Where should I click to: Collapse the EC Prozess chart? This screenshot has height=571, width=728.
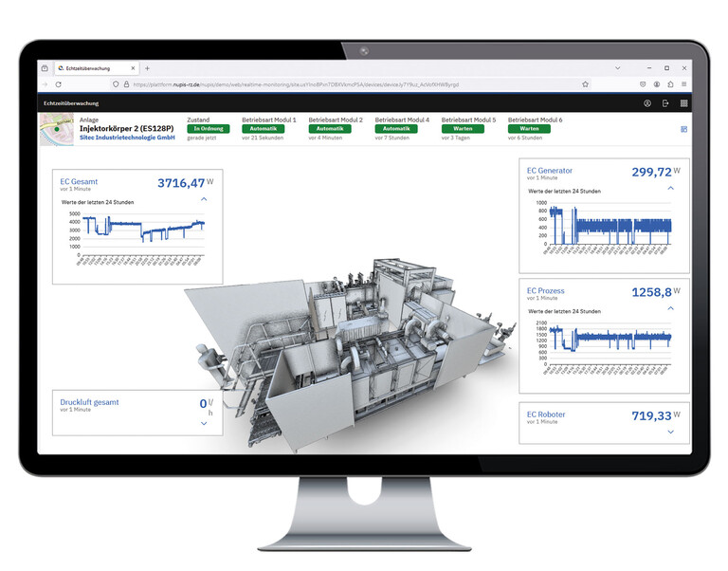[671, 307]
